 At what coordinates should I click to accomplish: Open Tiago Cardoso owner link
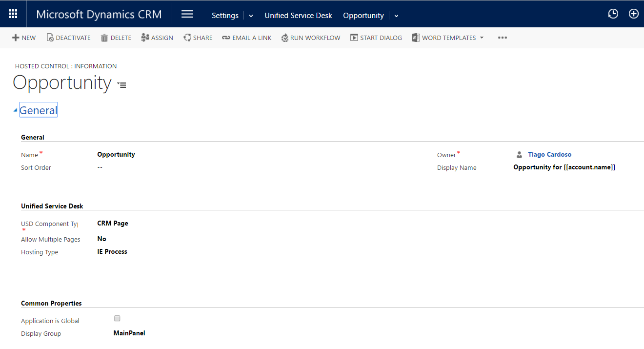click(549, 154)
